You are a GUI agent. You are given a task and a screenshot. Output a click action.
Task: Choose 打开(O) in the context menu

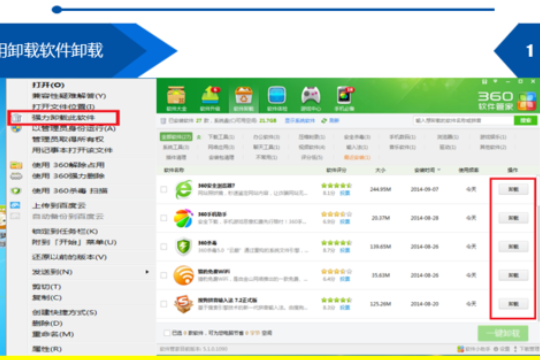coord(48,85)
